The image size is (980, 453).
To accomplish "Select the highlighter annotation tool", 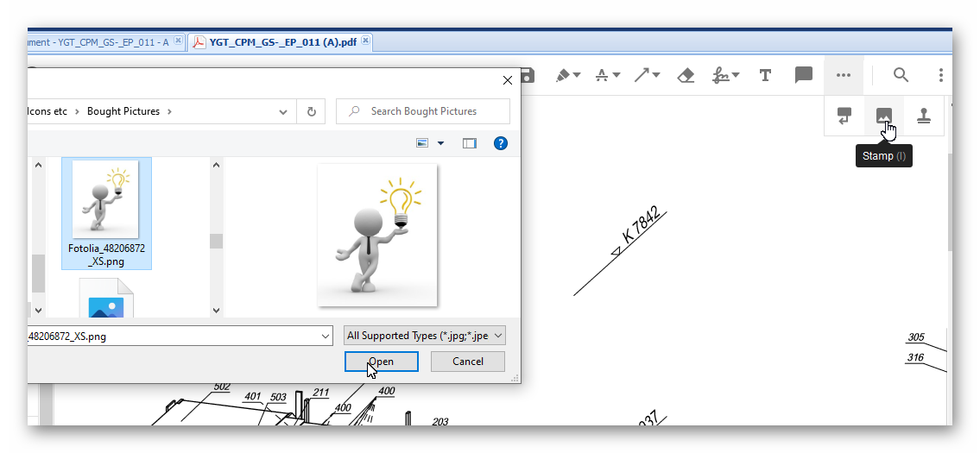I will [x=563, y=76].
